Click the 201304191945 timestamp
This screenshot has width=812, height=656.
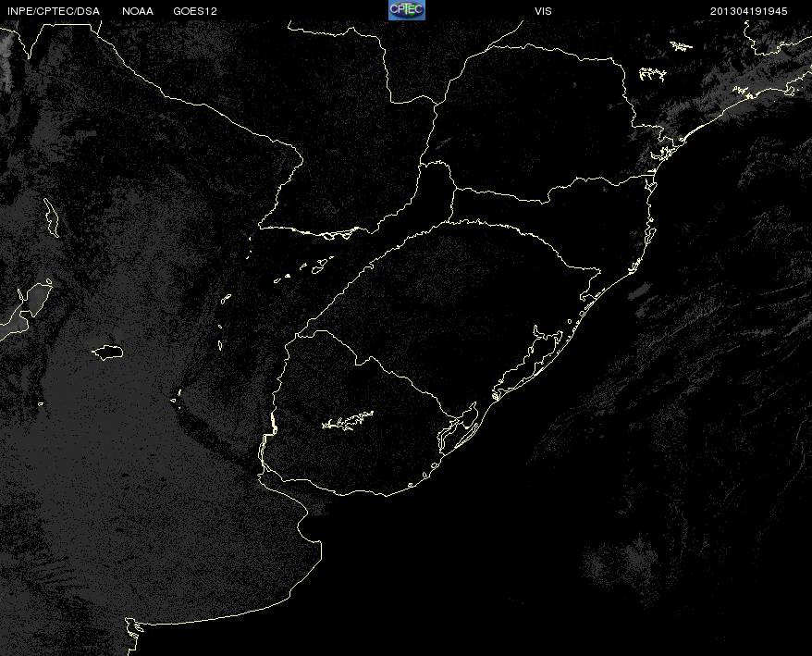point(749,11)
